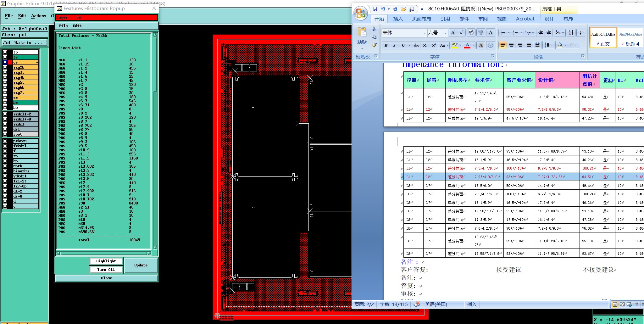Screen dimensions: 644x324
Task: Open Edit menu in Graphic Editor
Action: pyautogui.click(x=22, y=16)
